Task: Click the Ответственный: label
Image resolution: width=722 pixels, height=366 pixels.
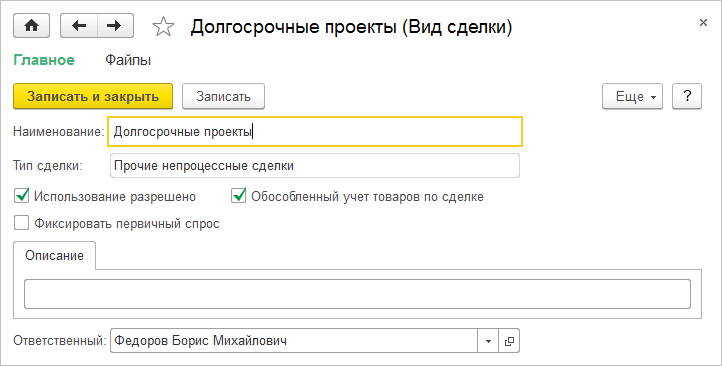Action: [x=60, y=341]
